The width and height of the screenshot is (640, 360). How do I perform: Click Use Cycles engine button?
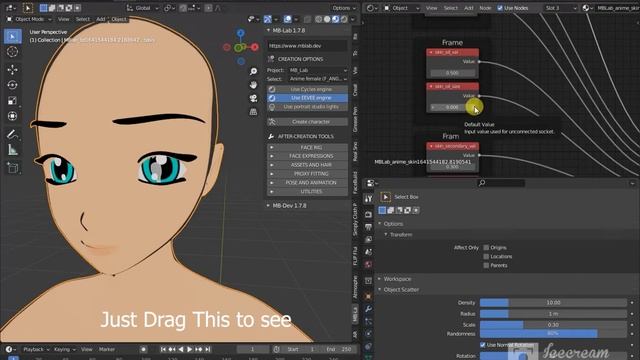[307, 89]
